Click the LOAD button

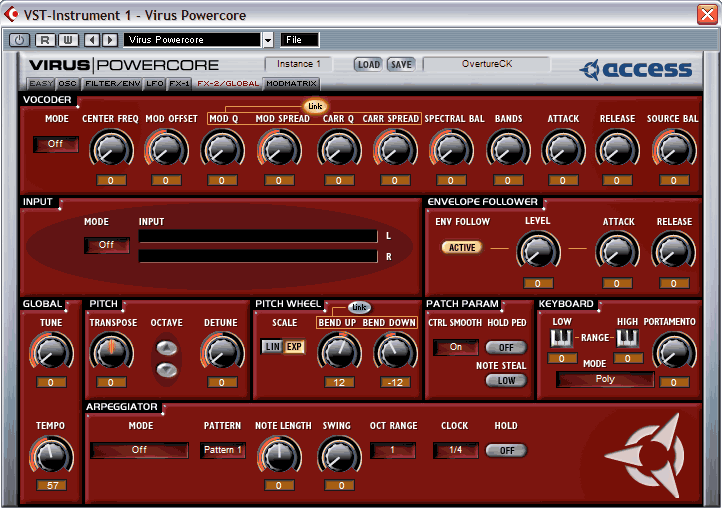tap(368, 64)
